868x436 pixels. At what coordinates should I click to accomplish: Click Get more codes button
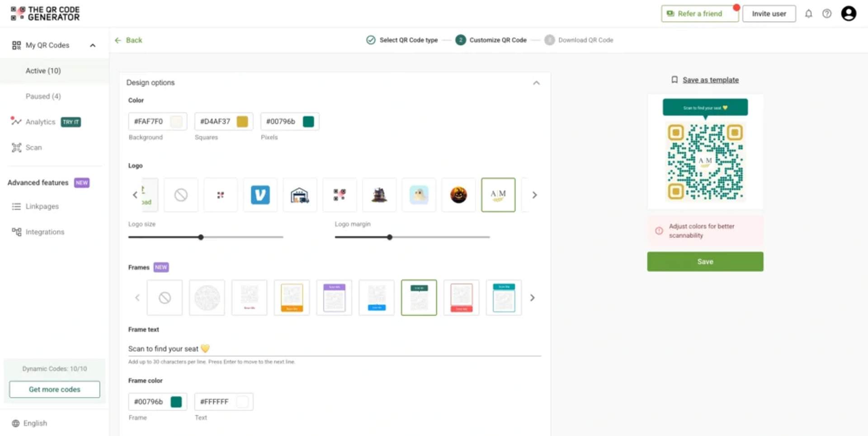(x=55, y=389)
